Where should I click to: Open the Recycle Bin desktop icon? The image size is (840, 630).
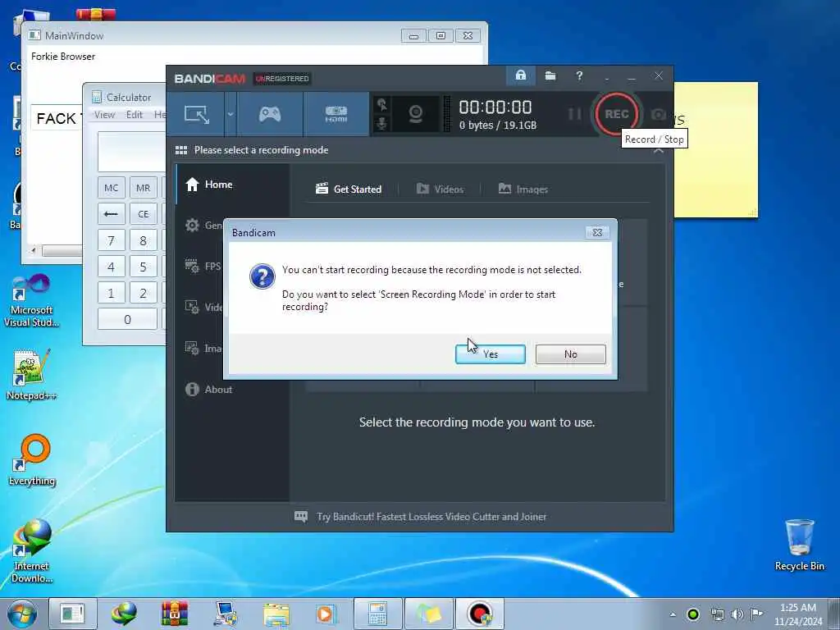click(799, 545)
